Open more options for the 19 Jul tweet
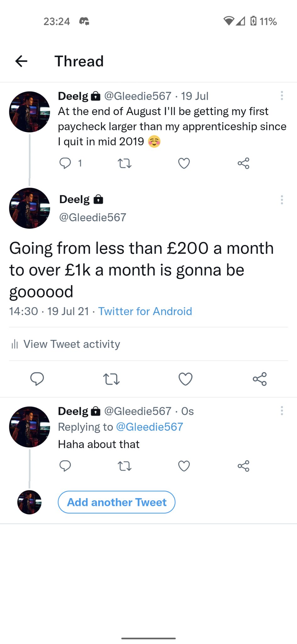This screenshot has width=297, height=644. pos(282,96)
